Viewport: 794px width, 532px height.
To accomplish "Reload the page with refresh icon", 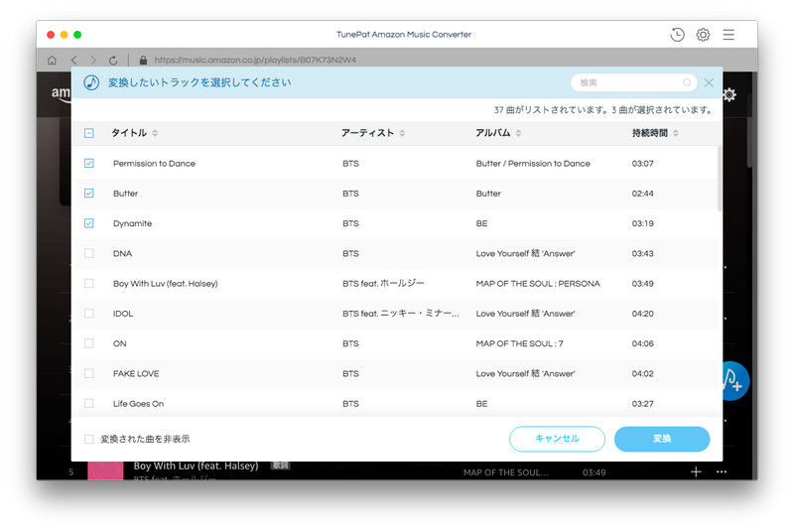I will tap(113, 61).
